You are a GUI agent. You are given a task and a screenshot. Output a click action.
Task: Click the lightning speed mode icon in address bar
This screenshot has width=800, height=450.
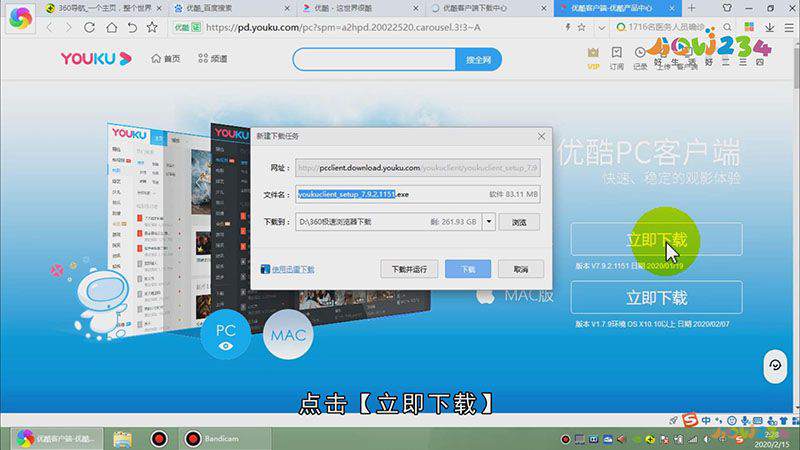568,27
